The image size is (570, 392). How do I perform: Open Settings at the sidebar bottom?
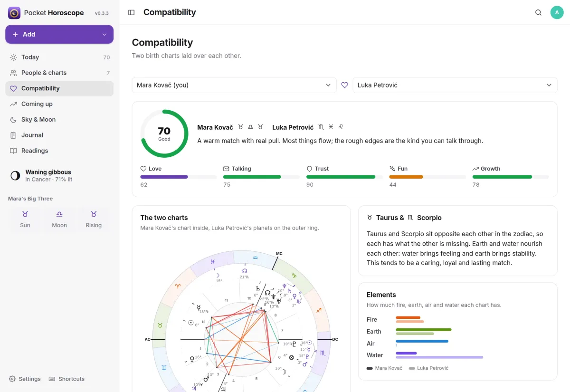[x=25, y=379]
